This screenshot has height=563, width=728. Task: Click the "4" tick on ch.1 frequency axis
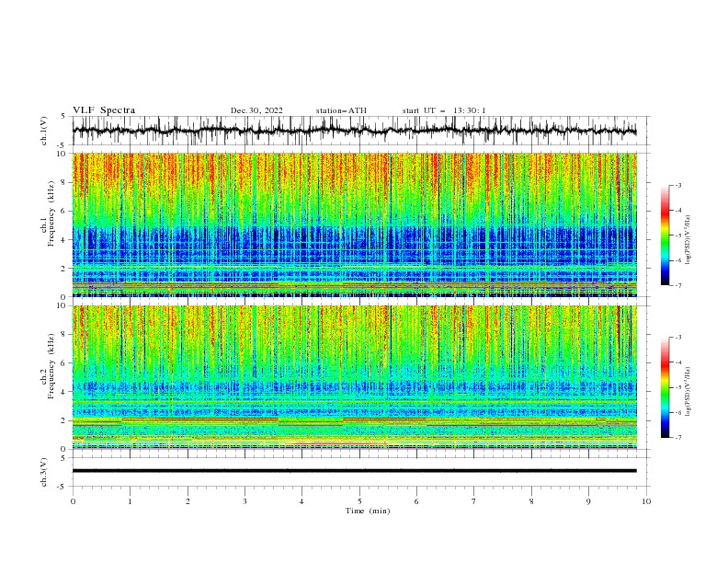(x=65, y=240)
